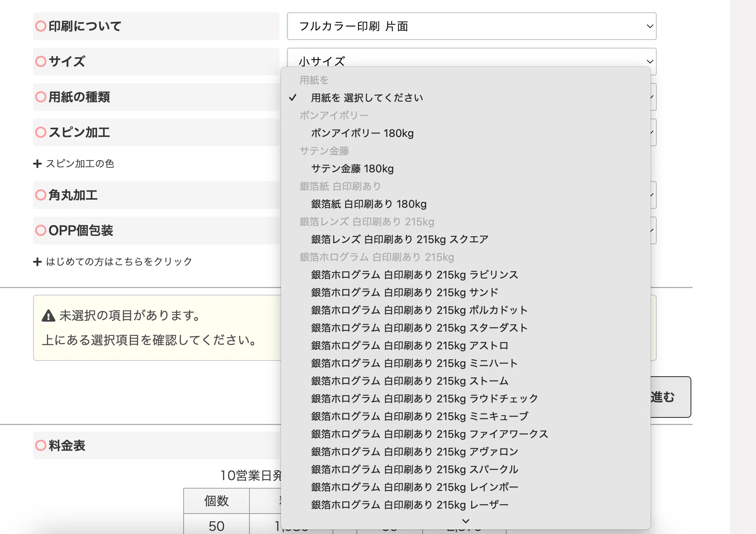Screen dimensions: 756x534
Task: Click the スピン加工 label
Action: tap(79, 132)
